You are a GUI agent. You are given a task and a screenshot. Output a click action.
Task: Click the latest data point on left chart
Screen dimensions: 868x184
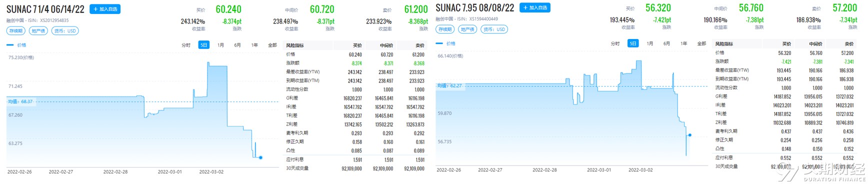[x=260, y=157]
